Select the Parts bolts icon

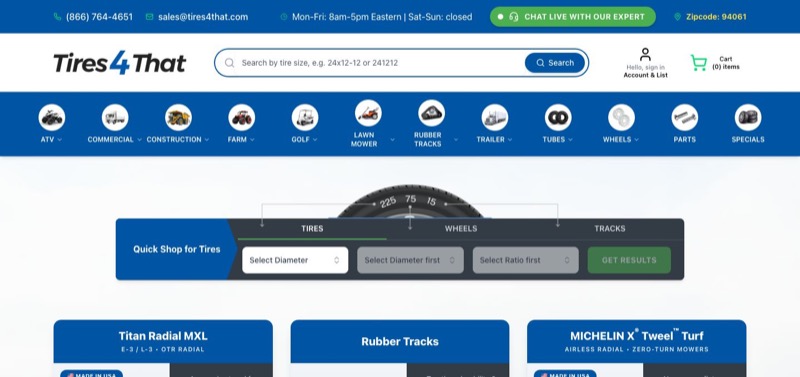click(684, 117)
